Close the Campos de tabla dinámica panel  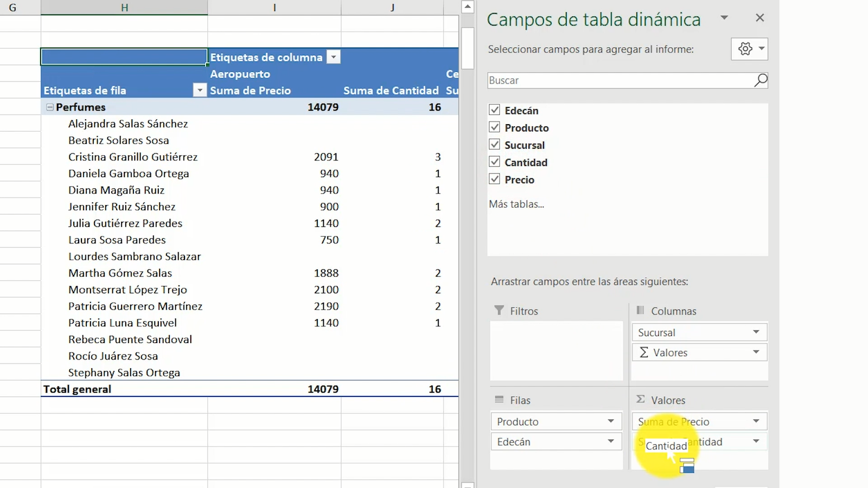[x=759, y=18]
